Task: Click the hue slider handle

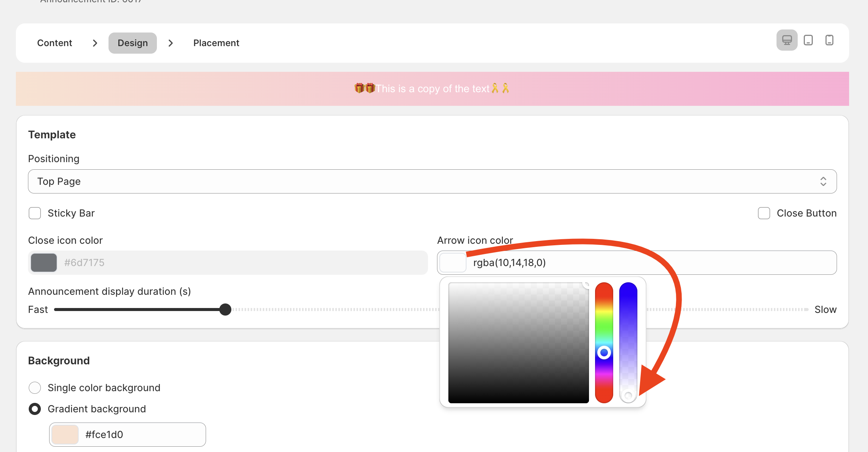Action: point(604,353)
